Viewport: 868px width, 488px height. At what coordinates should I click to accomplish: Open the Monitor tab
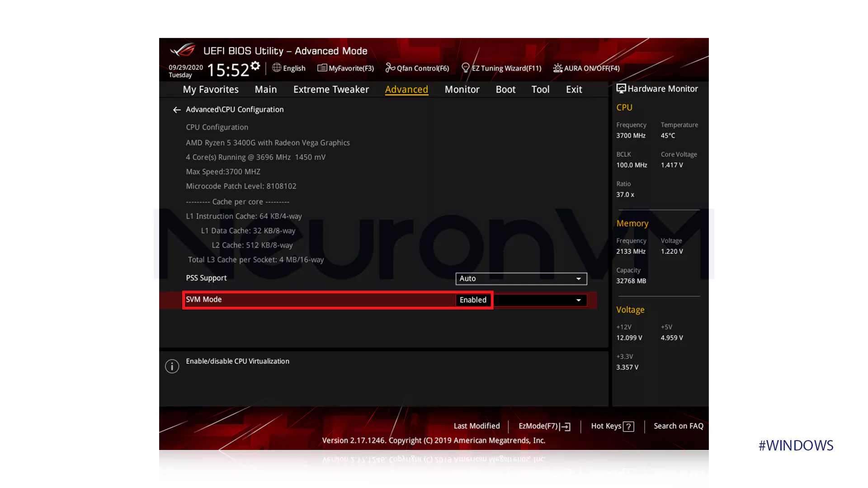(462, 89)
